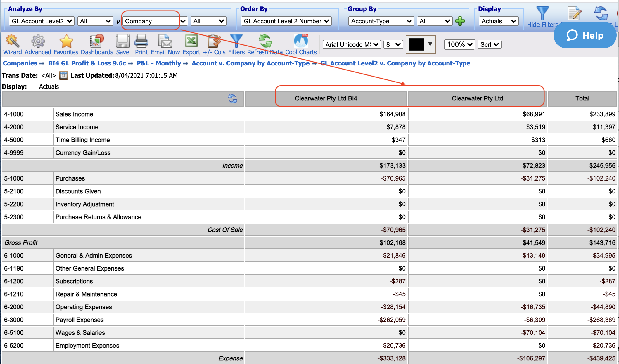The height and width of the screenshot is (364, 619).
Task: Click Email Now icon
Action: [165, 44]
